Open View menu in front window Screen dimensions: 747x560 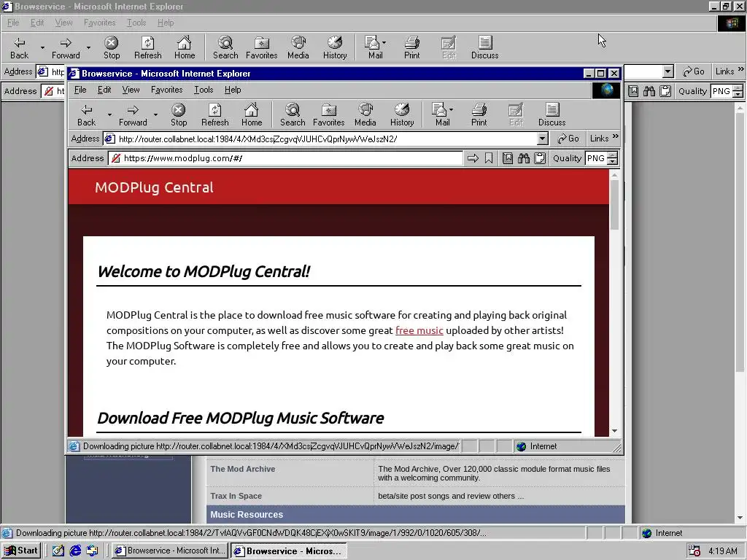[131, 90]
